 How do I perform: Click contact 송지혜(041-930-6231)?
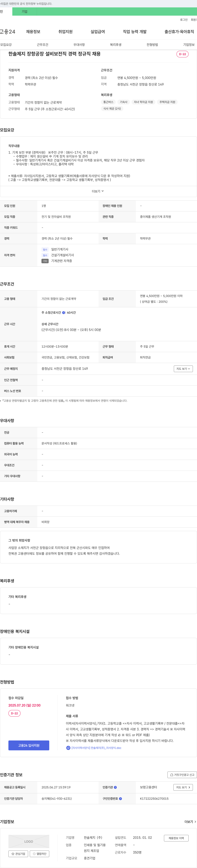(56, 799)
